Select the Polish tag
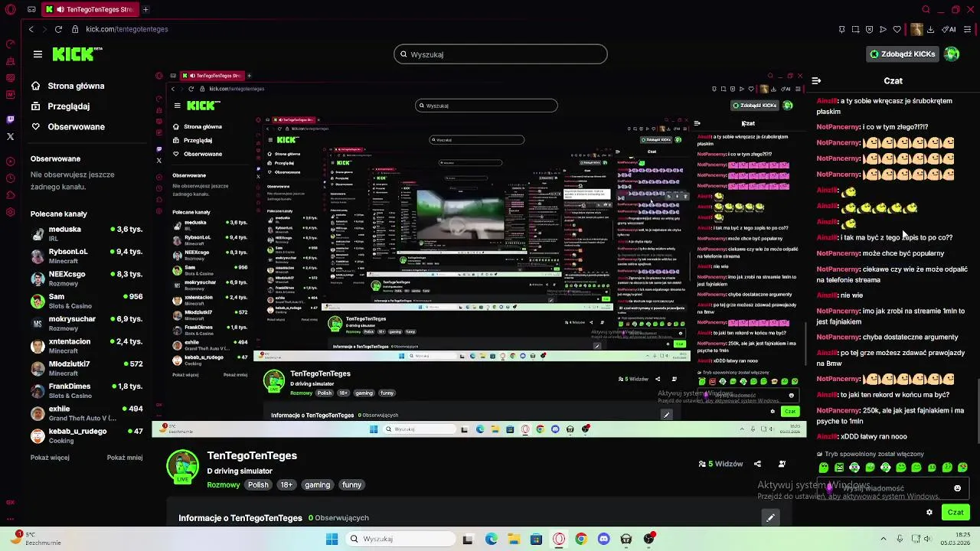Viewport: 980px width, 551px height. pyautogui.click(x=258, y=484)
